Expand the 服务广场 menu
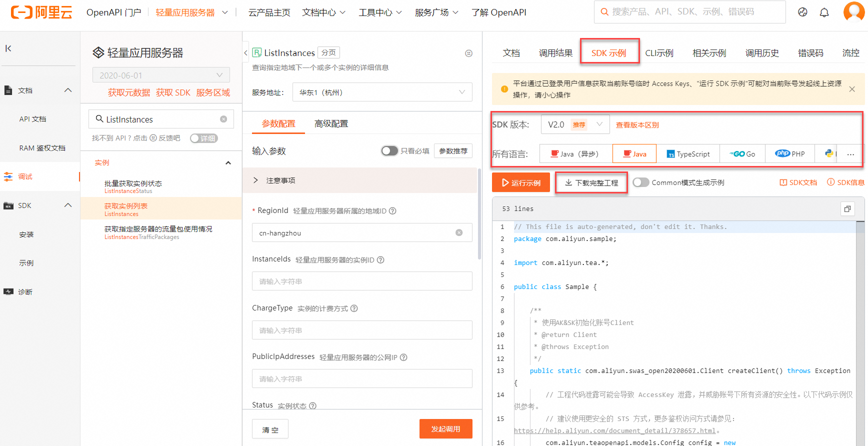 coord(436,12)
